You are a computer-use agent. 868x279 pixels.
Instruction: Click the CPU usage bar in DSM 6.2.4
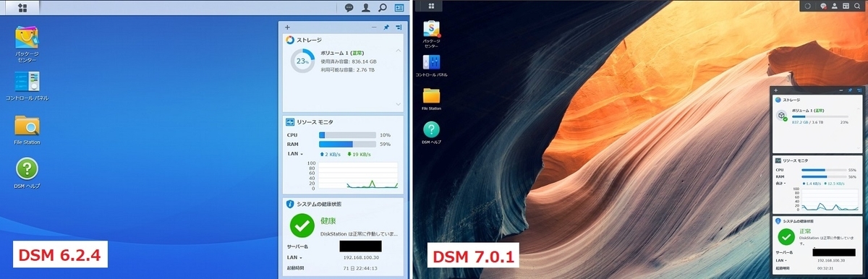[347, 134]
